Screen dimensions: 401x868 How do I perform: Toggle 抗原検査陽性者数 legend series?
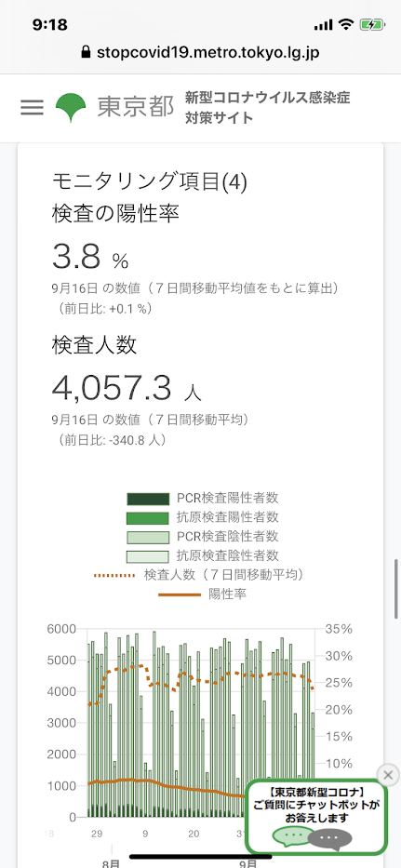pyautogui.click(x=203, y=517)
